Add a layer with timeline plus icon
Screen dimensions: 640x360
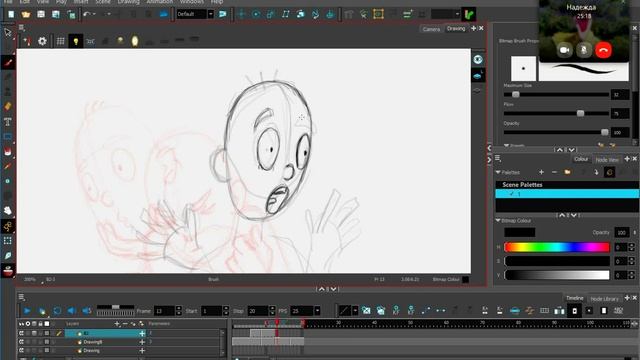click(117, 324)
